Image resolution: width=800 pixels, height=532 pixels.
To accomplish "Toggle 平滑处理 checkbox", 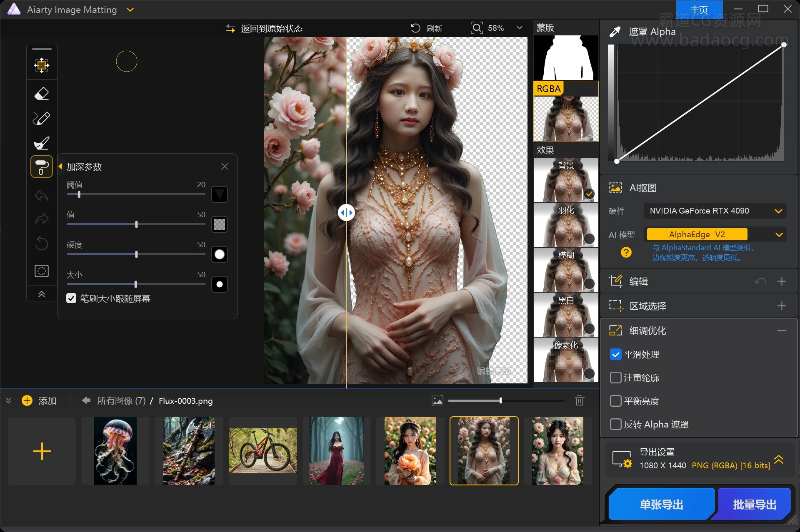I will tap(615, 355).
